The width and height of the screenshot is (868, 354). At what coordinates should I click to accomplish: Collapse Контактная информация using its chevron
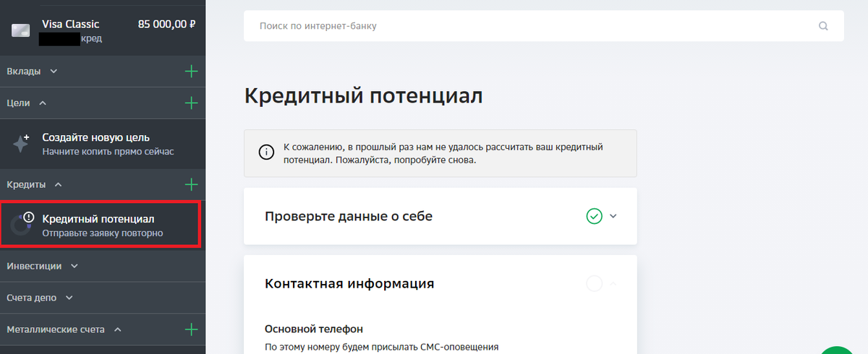613,283
